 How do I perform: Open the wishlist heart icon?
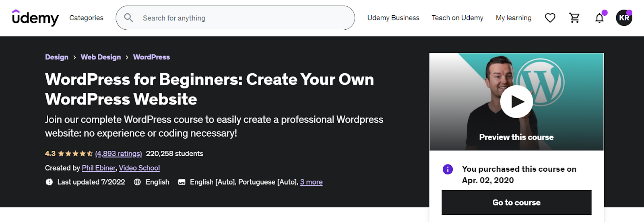550,18
